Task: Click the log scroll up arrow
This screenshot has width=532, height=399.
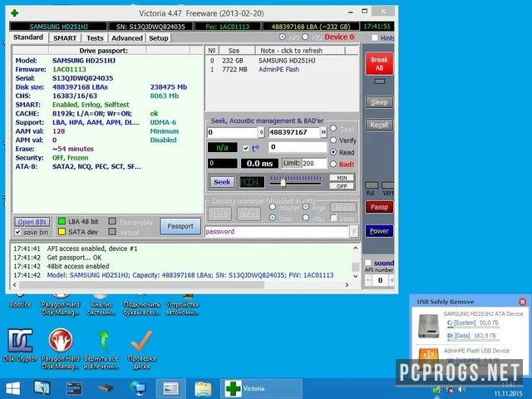Action: coord(355,249)
